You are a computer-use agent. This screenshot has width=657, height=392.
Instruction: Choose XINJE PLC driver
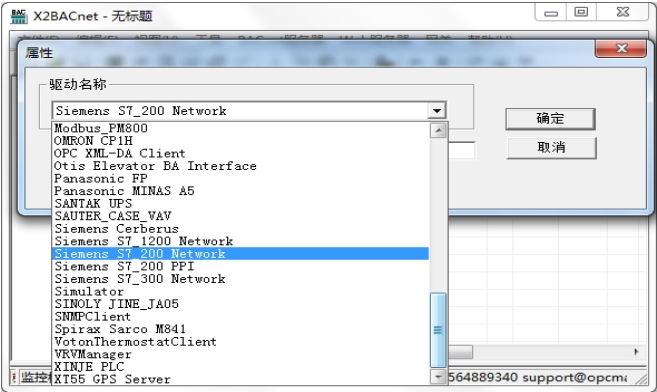pos(241,366)
